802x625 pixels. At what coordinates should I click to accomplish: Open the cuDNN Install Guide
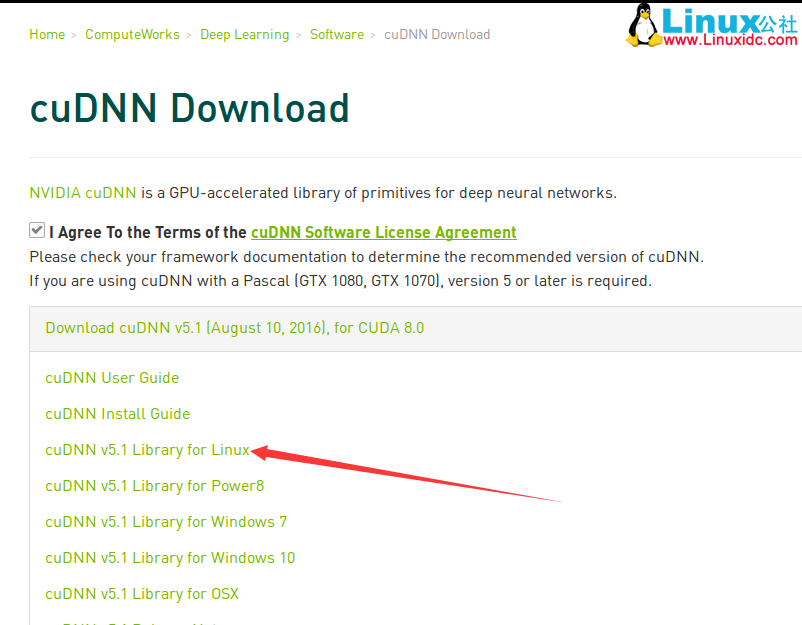[x=117, y=413]
